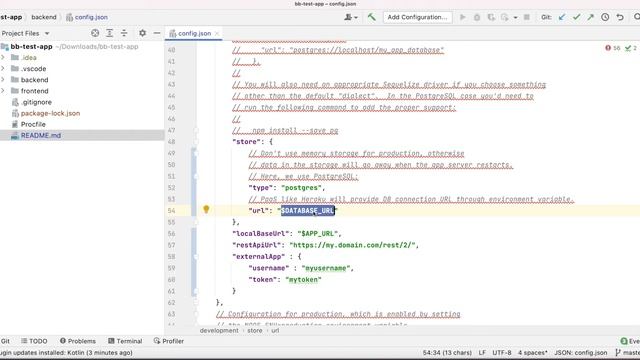The height and width of the screenshot is (360, 640).
Task: Click the "$APP_URL" value on line 56
Action: point(318,233)
